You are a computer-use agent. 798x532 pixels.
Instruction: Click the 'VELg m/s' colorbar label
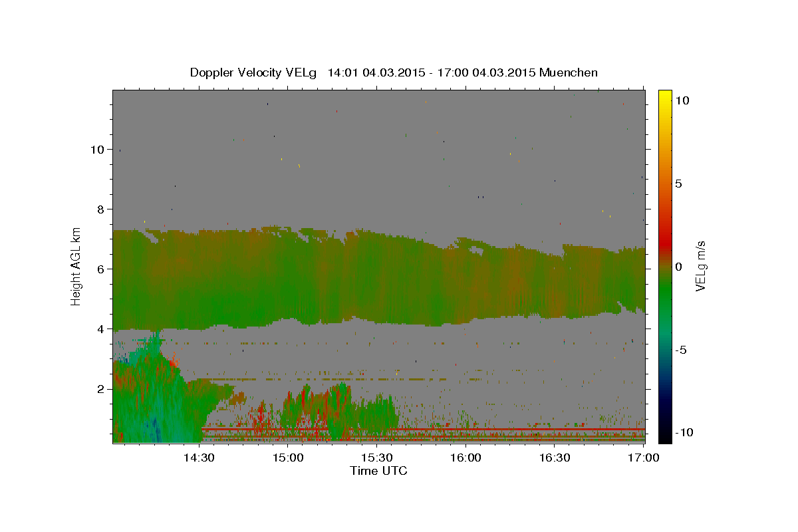701,267
